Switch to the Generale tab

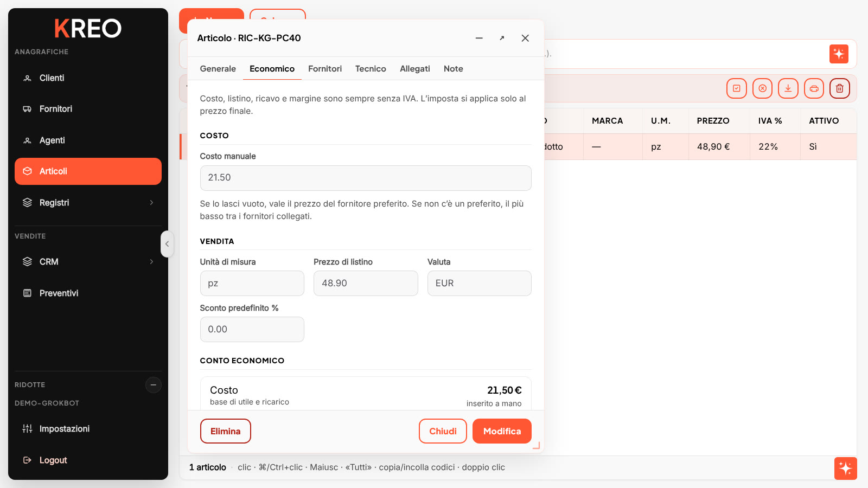[x=218, y=69]
